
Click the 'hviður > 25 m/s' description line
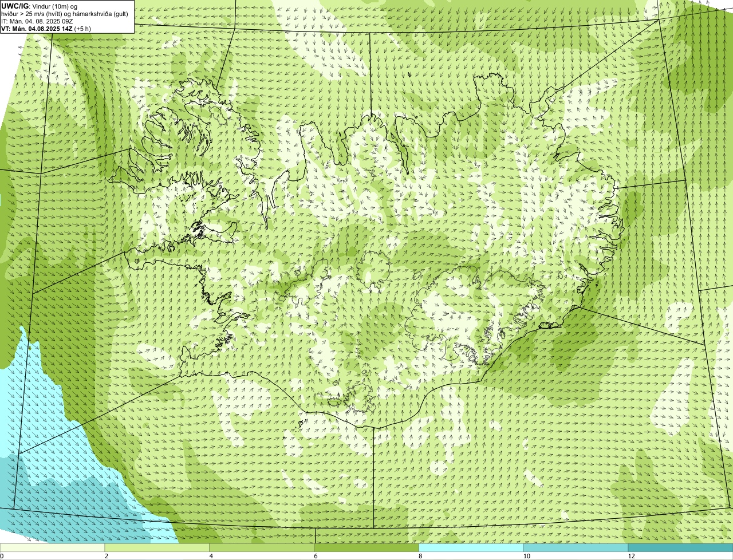pos(65,13)
